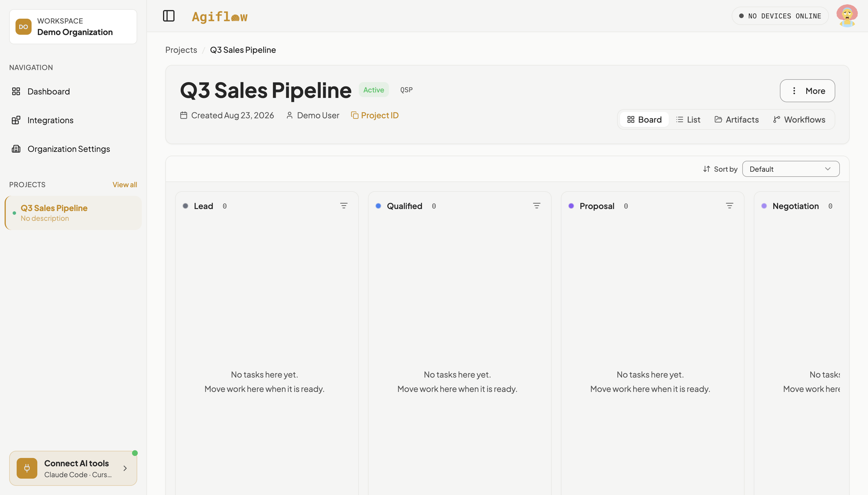The image size is (868, 495).
Task: Click the Agiflow logo
Action: (220, 17)
